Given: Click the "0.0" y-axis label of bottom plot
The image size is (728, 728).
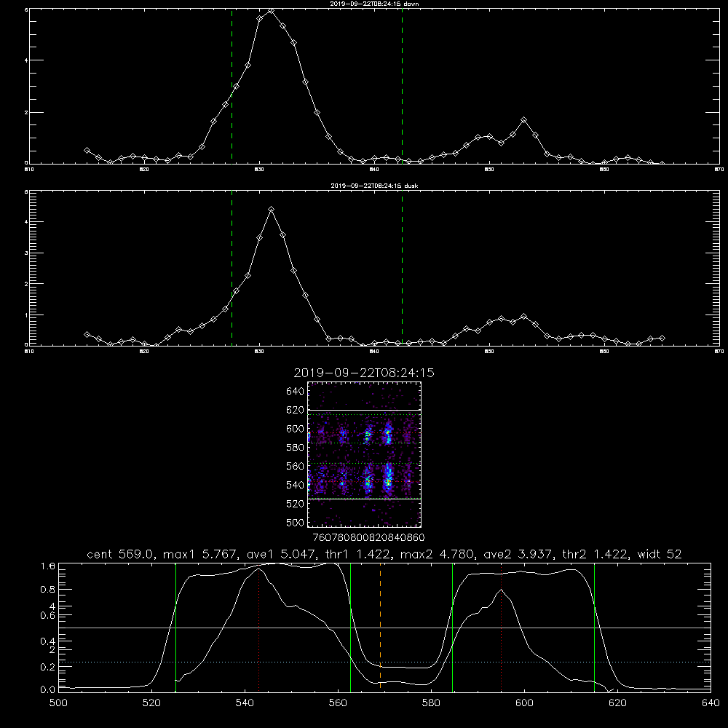Looking at the screenshot, I should (48, 690).
